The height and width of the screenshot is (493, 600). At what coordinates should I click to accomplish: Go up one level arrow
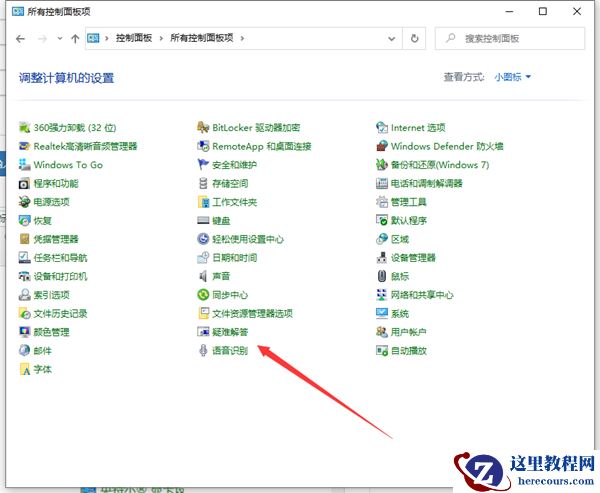pos(75,38)
